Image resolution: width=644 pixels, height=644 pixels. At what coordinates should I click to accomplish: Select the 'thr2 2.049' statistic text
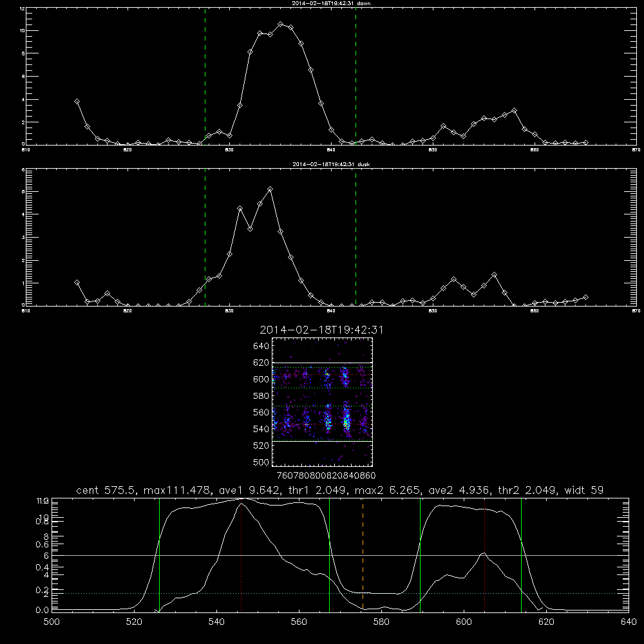point(527,490)
